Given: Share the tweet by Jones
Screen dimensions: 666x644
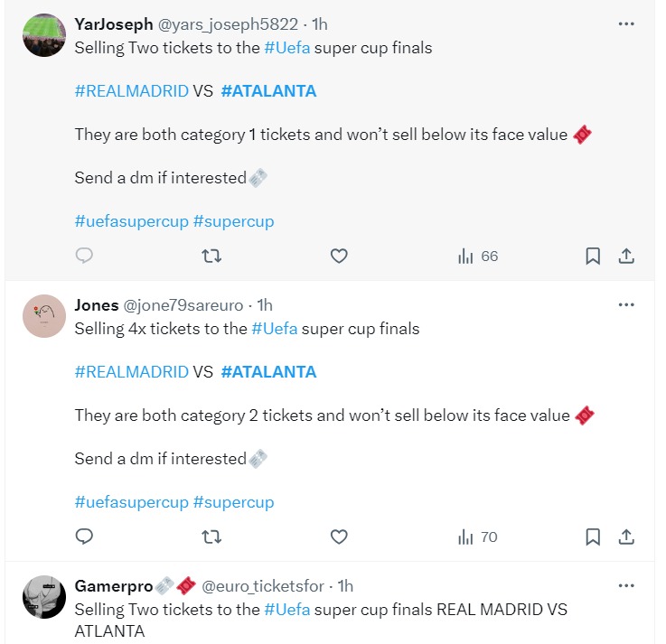Looking at the screenshot, I should click(x=625, y=537).
